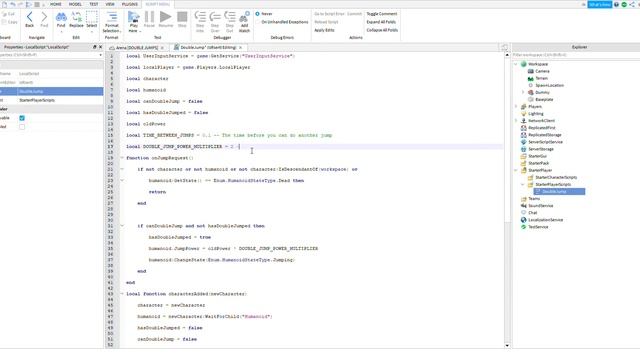This screenshot has width=640, height=360.
Task: Click the Pause playback icon
Action: tap(149, 17)
